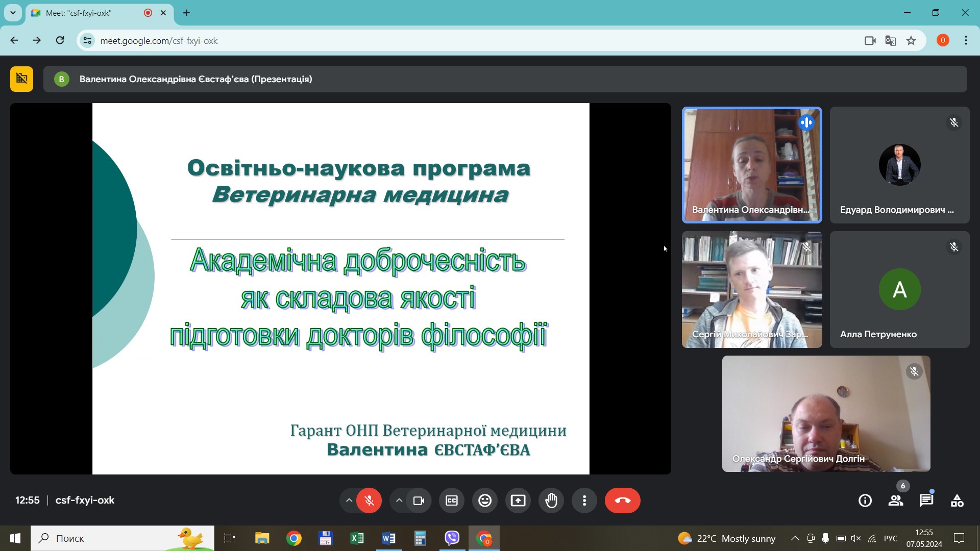Image resolution: width=980 pixels, height=551 pixels.
Task: Open Task View on the taskbar
Action: click(230, 538)
